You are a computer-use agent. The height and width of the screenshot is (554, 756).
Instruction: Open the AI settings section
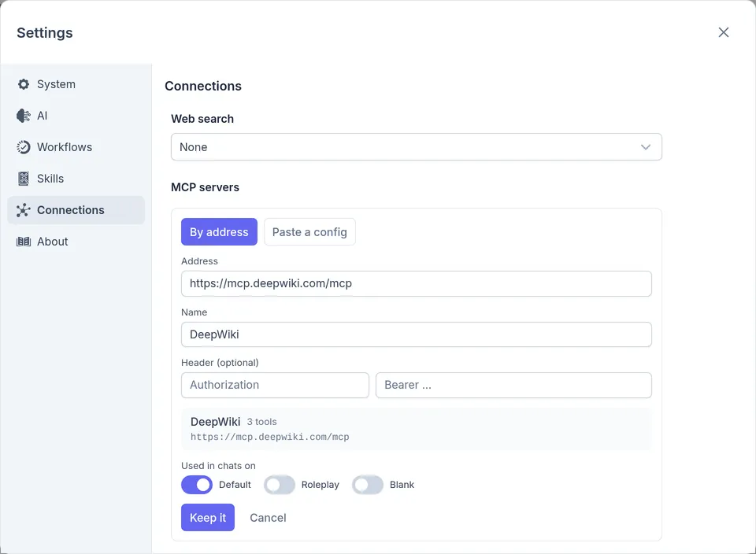[76, 116]
